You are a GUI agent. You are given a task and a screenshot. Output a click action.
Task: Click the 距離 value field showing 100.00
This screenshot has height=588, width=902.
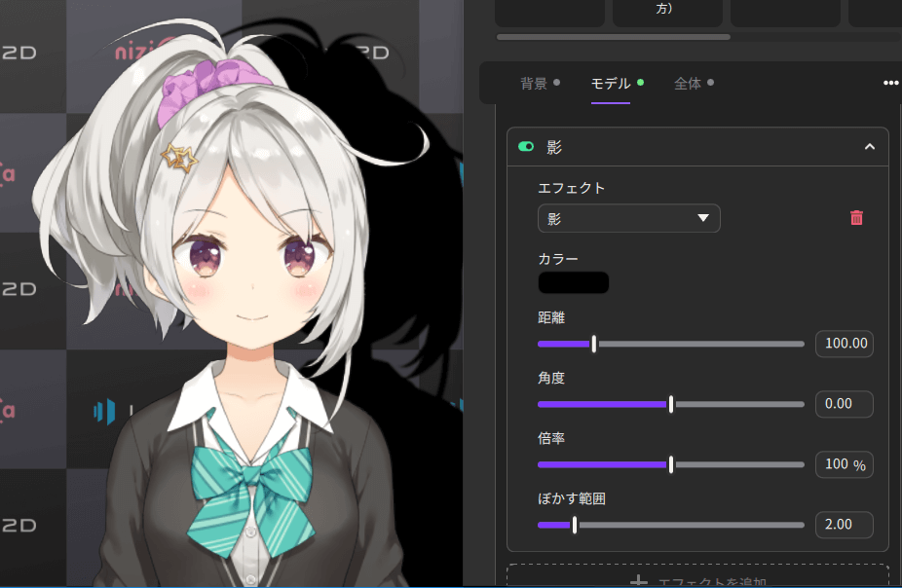(x=844, y=344)
